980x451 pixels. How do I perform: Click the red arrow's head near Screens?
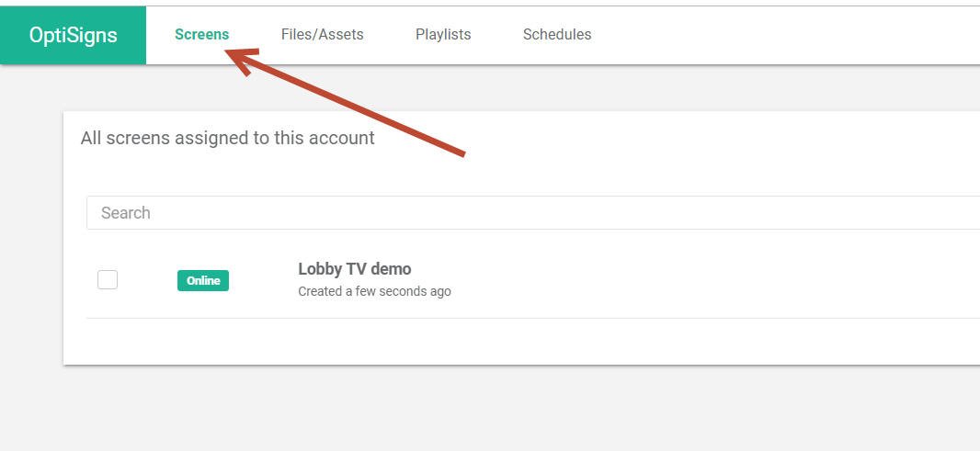coord(241,60)
